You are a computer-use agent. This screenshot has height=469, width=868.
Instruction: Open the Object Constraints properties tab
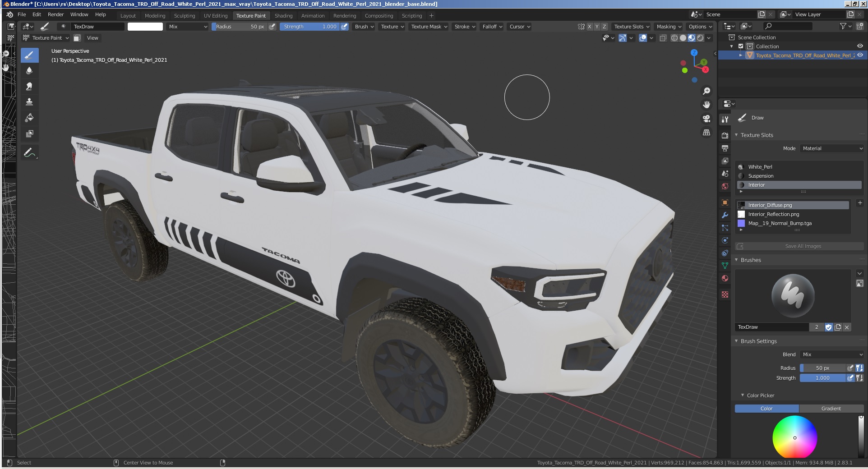[x=725, y=253]
